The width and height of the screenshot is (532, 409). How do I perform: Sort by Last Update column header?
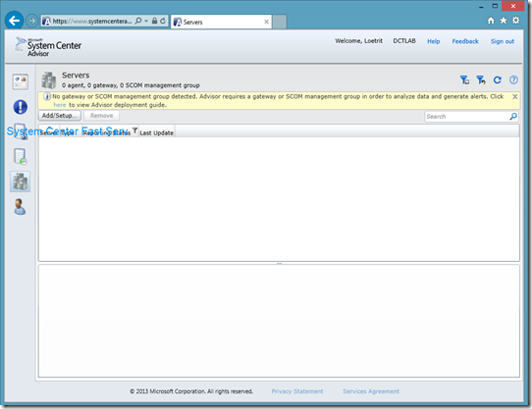point(156,132)
